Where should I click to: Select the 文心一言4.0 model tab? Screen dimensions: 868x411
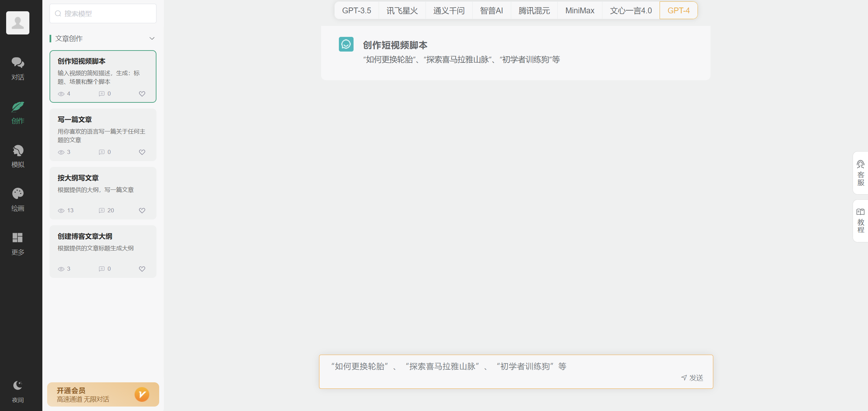pos(630,10)
